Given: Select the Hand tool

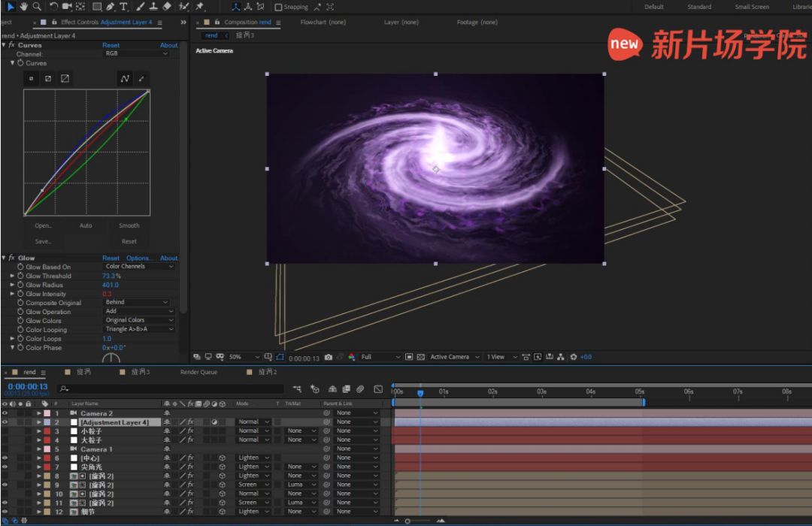Looking at the screenshot, I should click(23, 7).
